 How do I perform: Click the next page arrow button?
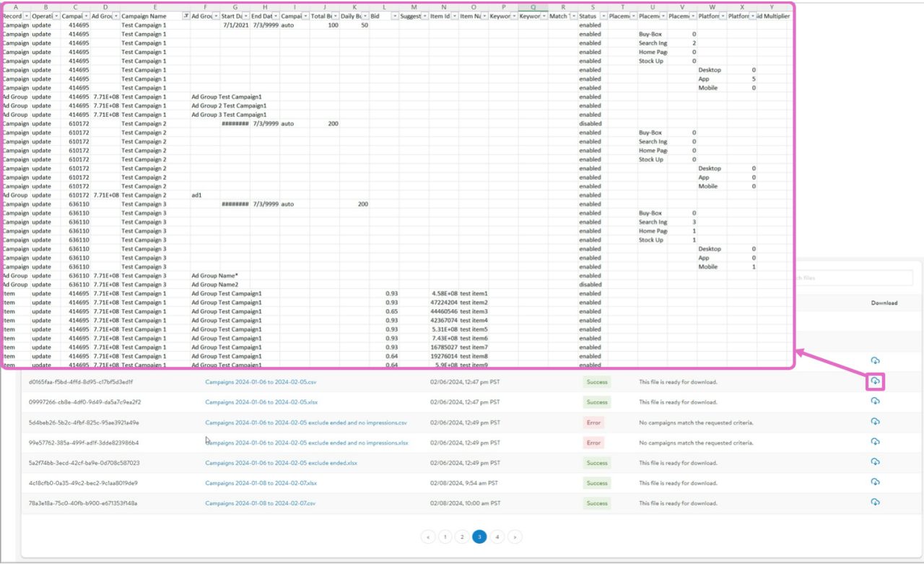515,537
